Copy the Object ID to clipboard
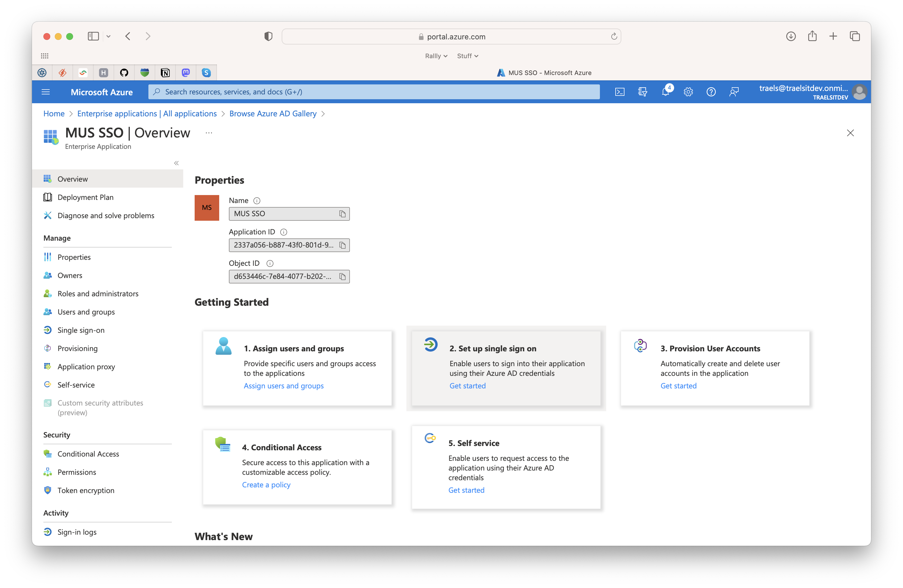The width and height of the screenshot is (903, 588). [x=342, y=277]
